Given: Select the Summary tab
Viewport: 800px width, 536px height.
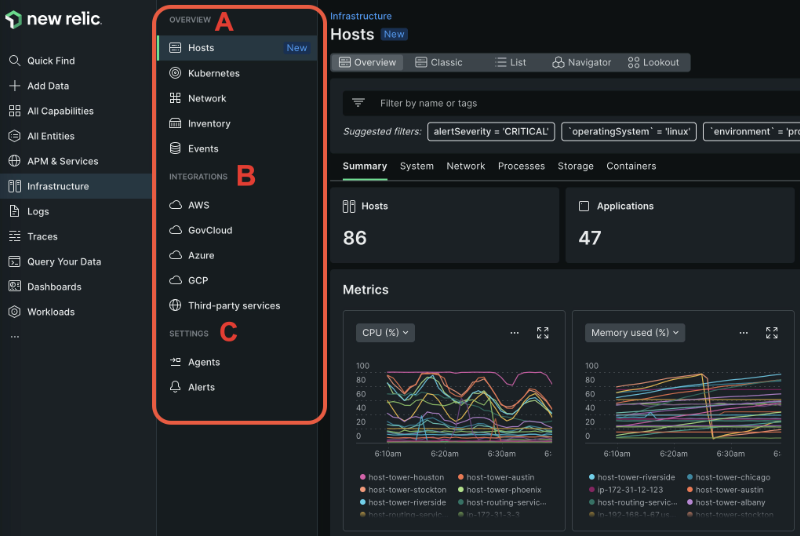Looking at the screenshot, I should coord(365,166).
